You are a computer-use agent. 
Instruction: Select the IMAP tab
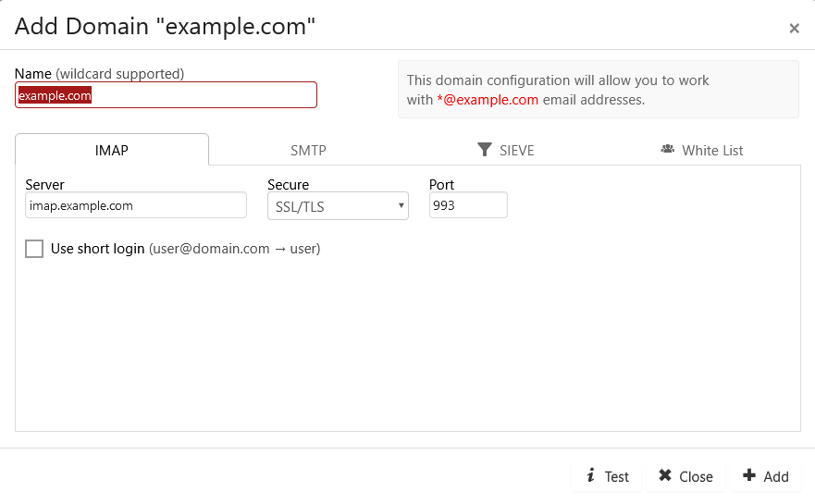point(112,150)
